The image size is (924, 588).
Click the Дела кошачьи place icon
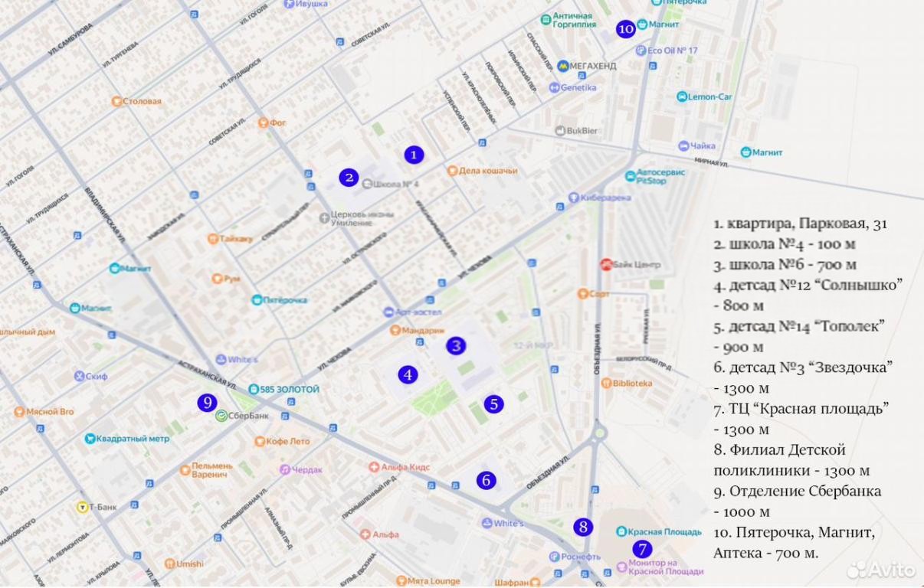point(453,171)
